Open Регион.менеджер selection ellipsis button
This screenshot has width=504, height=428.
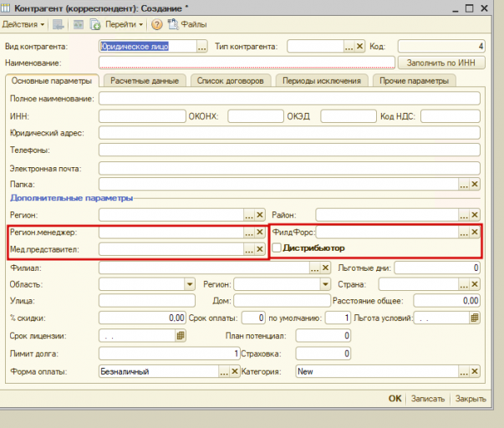pos(249,232)
